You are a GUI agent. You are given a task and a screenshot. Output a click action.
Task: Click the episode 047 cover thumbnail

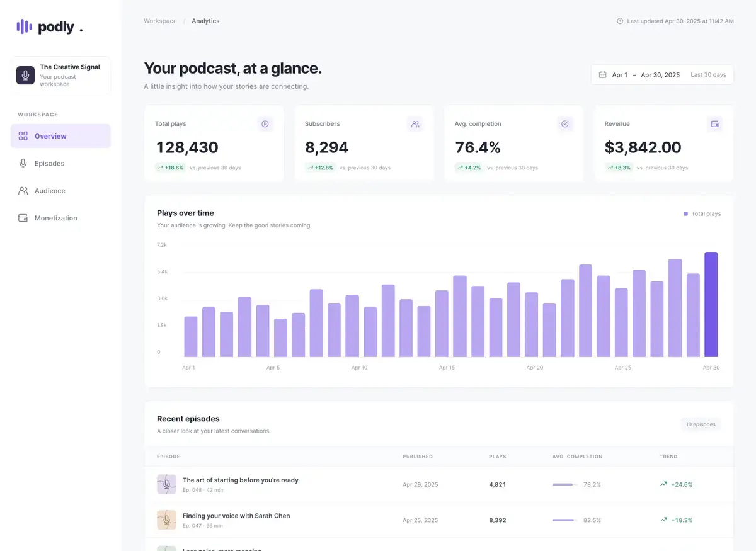(166, 520)
